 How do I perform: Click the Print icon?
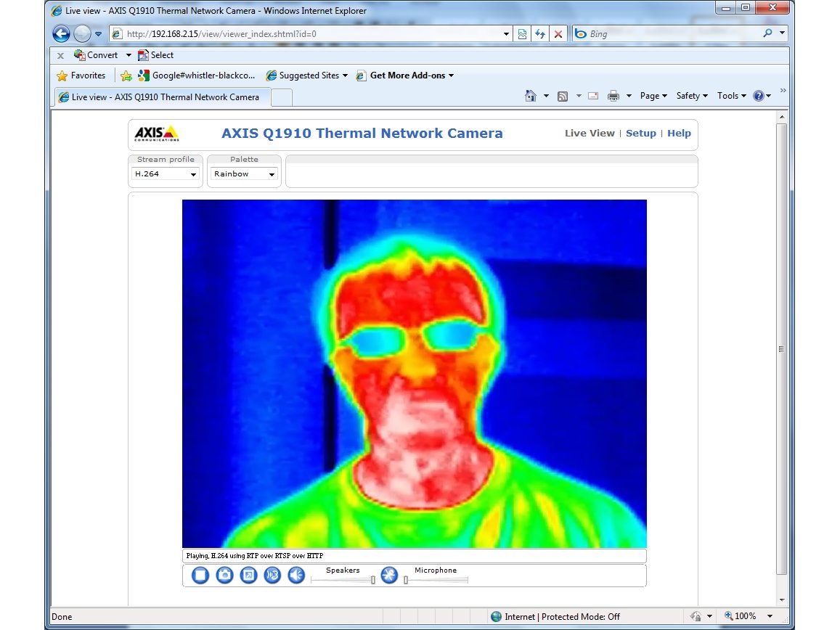(613, 96)
